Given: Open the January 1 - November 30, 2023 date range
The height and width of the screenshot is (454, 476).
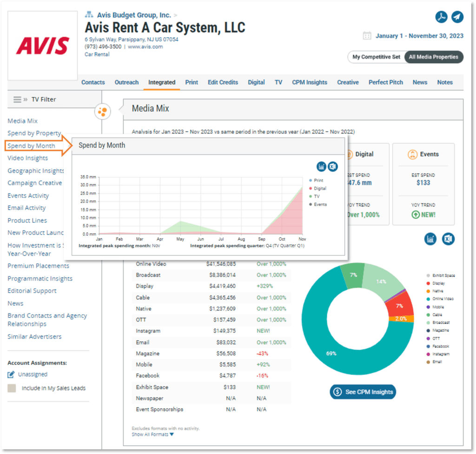Looking at the screenshot, I should (419, 36).
